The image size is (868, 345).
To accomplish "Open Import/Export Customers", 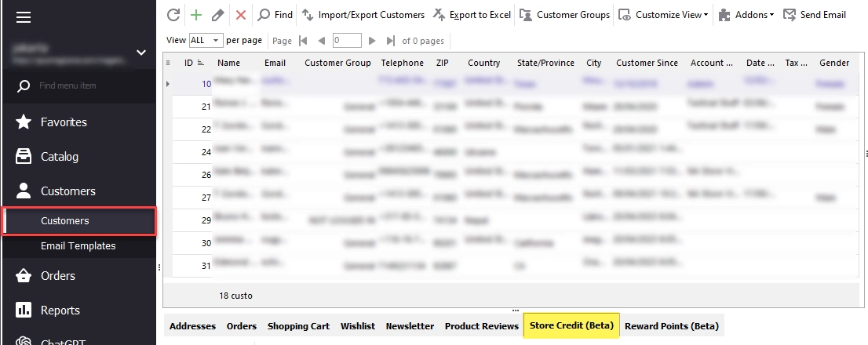I will pyautogui.click(x=363, y=15).
